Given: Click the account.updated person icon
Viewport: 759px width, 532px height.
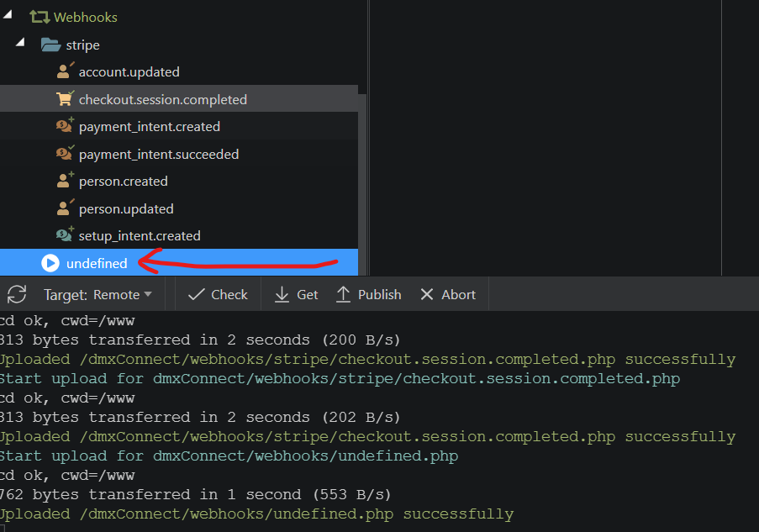Looking at the screenshot, I should 65,71.
